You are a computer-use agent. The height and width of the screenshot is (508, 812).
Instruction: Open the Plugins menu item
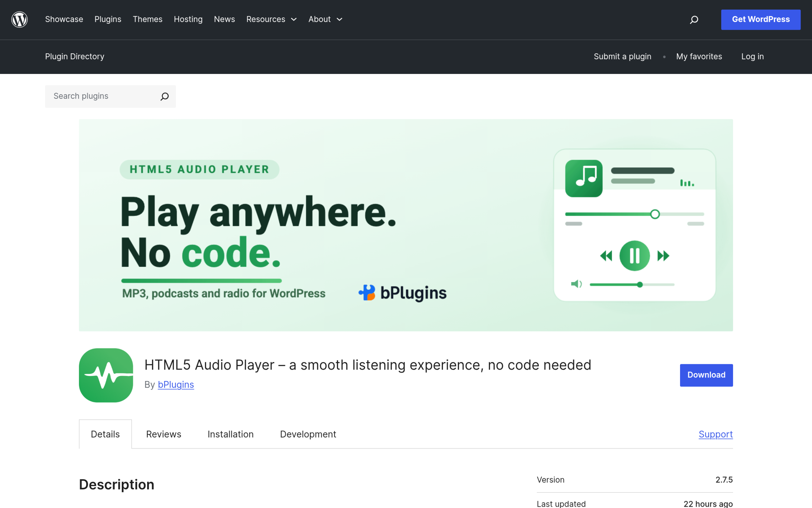[108, 19]
